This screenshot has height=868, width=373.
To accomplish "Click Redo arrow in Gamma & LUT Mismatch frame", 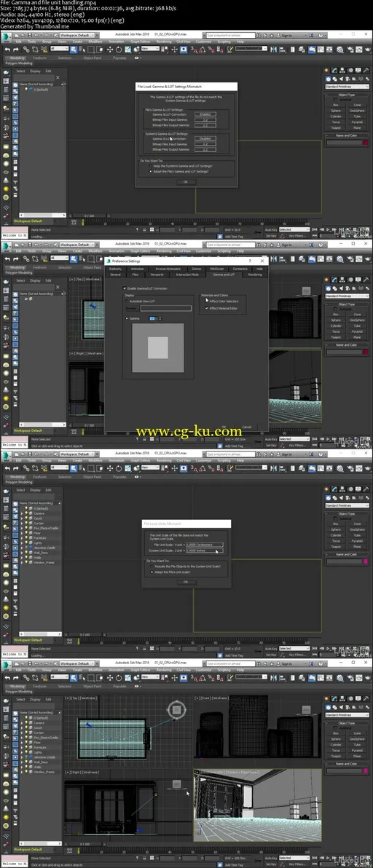I will (x=15, y=50).
